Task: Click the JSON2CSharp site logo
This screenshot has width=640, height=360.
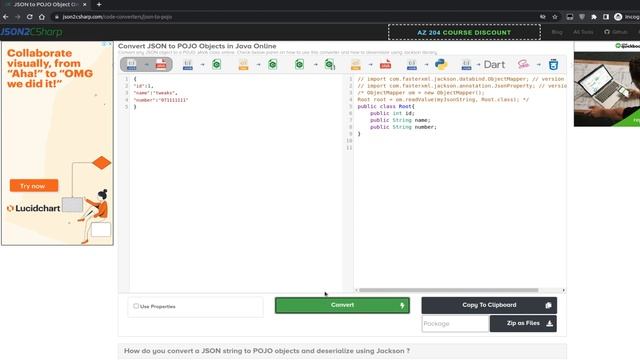Action: 31,32
